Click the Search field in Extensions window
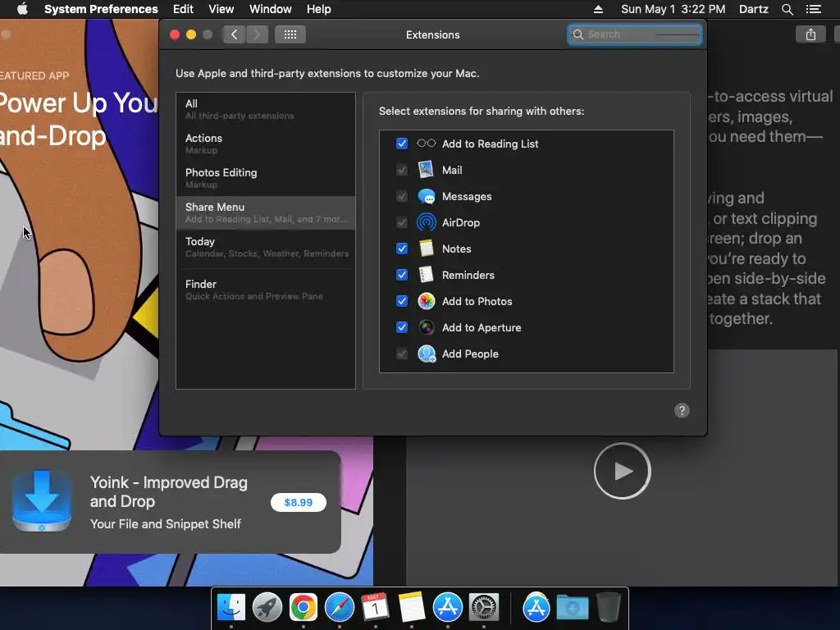The image size is (840, 630). pyautogui.click(x=635, y=34)
